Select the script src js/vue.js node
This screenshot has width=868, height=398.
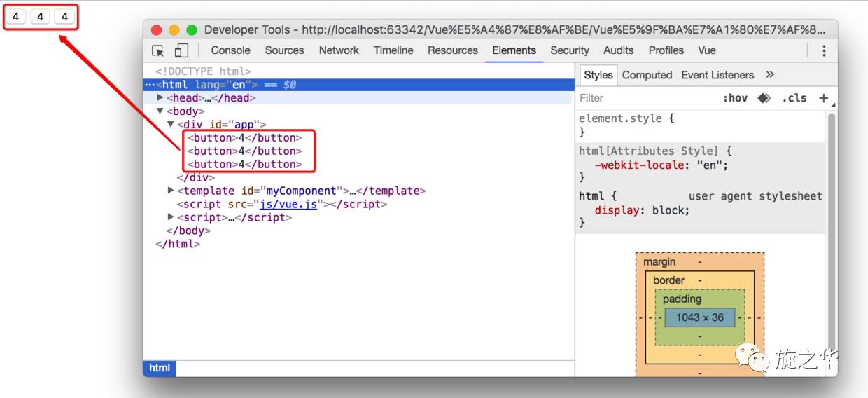(x=282, y=204)
